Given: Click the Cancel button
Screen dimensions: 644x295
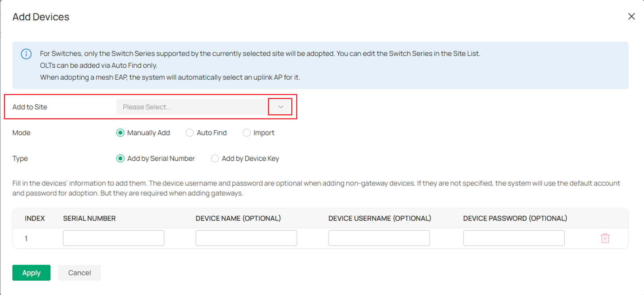Looking at the screenshot, I should point(80,273).
